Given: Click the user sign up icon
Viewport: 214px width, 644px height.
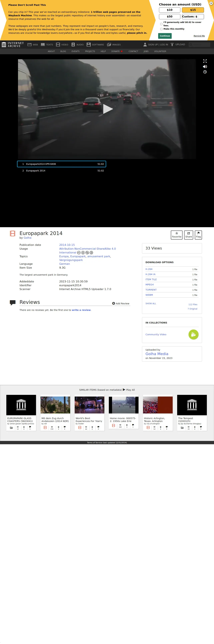Looking at the screenshot, I should click(145, 45).
